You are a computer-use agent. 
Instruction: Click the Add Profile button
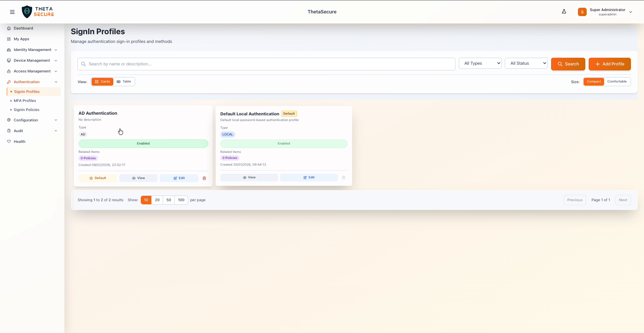click(x=609, y=64)
